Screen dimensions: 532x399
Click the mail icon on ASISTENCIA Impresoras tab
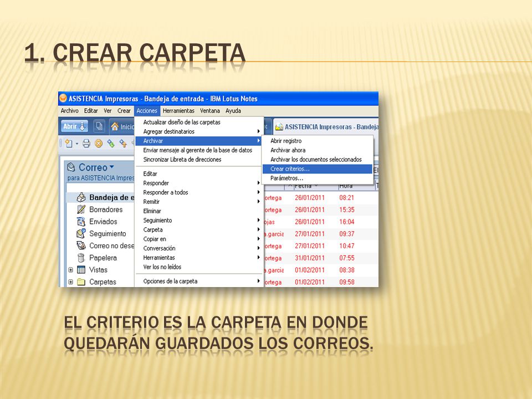click(x=279, y=127)
